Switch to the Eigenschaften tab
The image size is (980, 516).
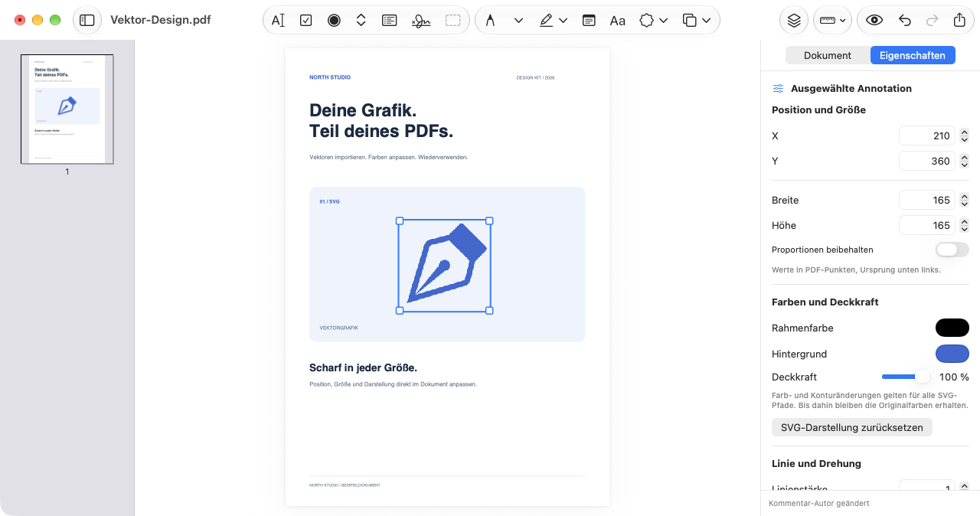[913, 55]
